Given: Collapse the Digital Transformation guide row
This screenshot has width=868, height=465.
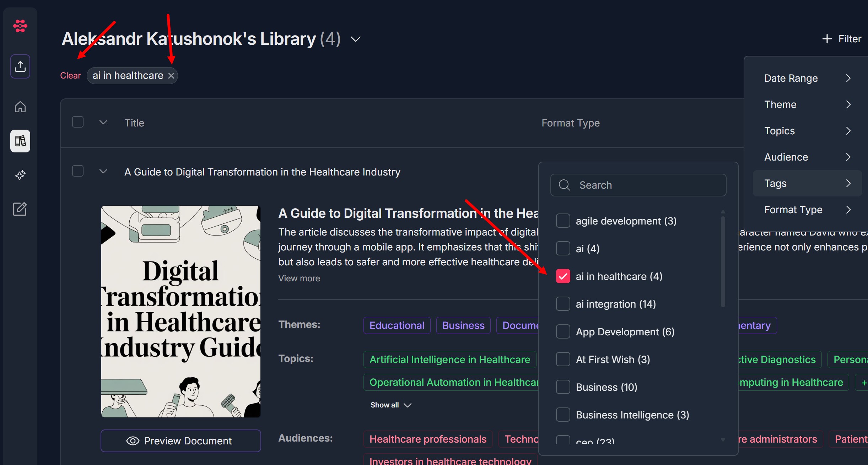Looking at the screenshot, I should point(103,172).
